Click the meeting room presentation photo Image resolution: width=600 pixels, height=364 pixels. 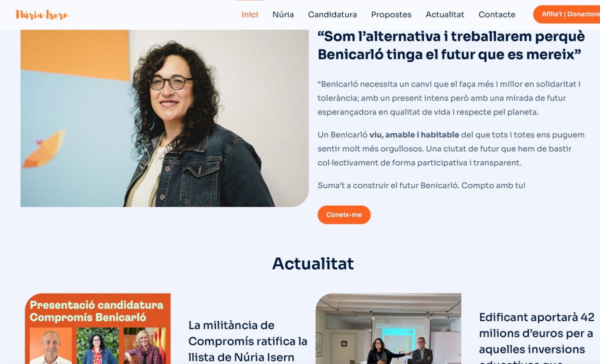pyautogui.click(x=388, y=329)
